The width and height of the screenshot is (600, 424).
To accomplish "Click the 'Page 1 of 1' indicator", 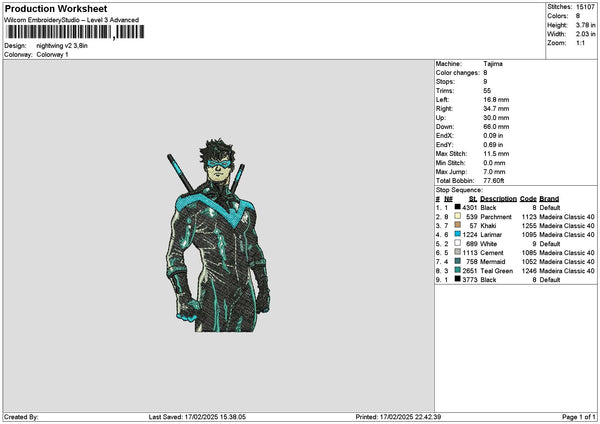I will click(x=579, y=417).
